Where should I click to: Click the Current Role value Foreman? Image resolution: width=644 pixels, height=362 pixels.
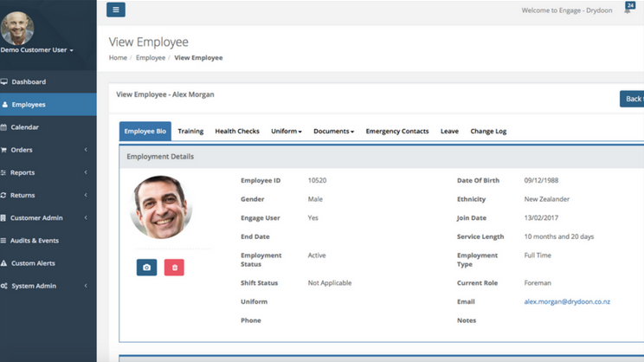coord(538,283)
